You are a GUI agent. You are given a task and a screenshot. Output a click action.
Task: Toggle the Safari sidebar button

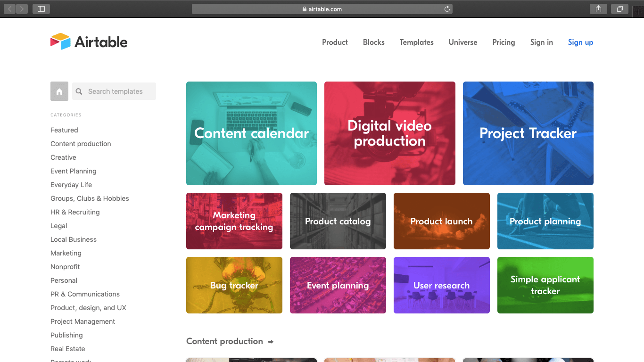(41, 9)
